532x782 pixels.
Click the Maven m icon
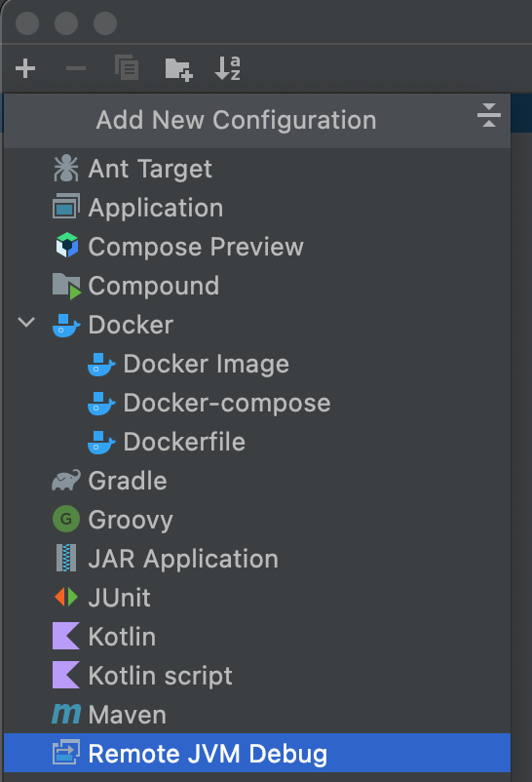pos(66,714)
